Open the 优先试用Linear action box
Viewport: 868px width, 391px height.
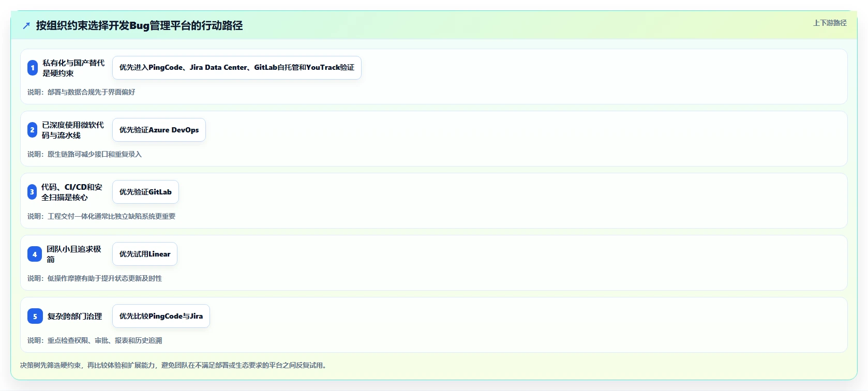[x=145, y=254]
